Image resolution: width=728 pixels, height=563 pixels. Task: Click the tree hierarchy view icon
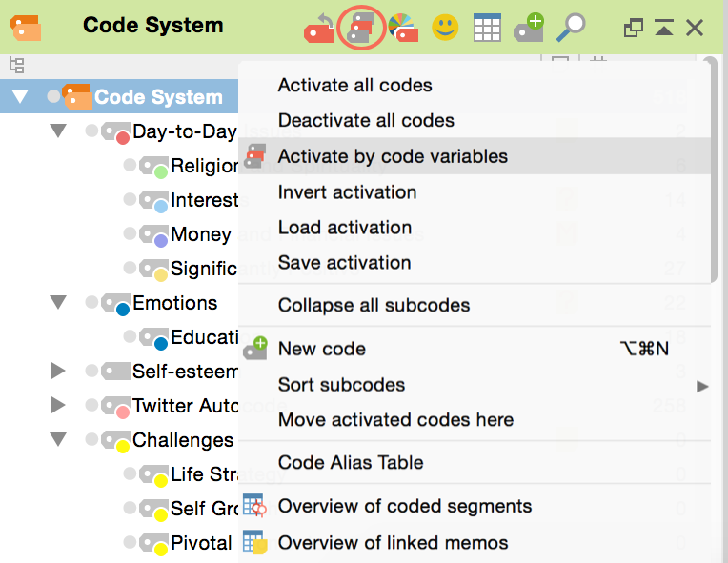pos(17,66)
